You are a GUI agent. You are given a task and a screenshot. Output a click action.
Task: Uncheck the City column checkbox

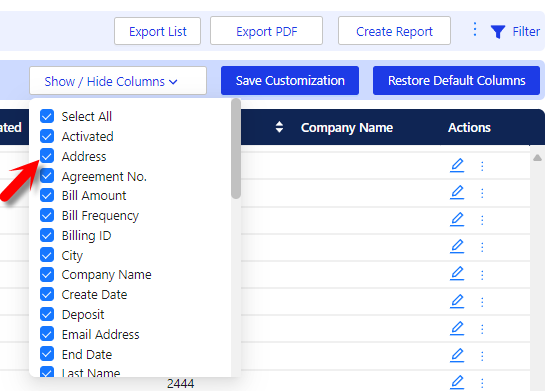pyautogui.click(x=47, y=255)
